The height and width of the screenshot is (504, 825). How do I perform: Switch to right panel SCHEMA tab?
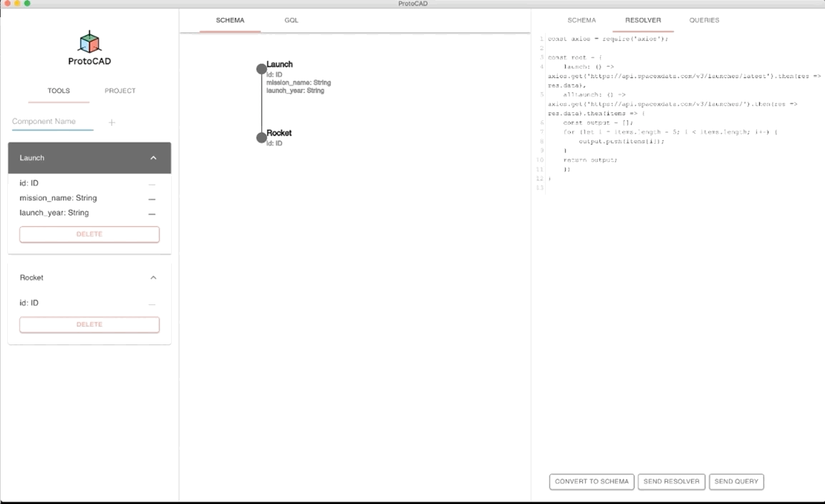pyautogui.click(x=582, y=20)
